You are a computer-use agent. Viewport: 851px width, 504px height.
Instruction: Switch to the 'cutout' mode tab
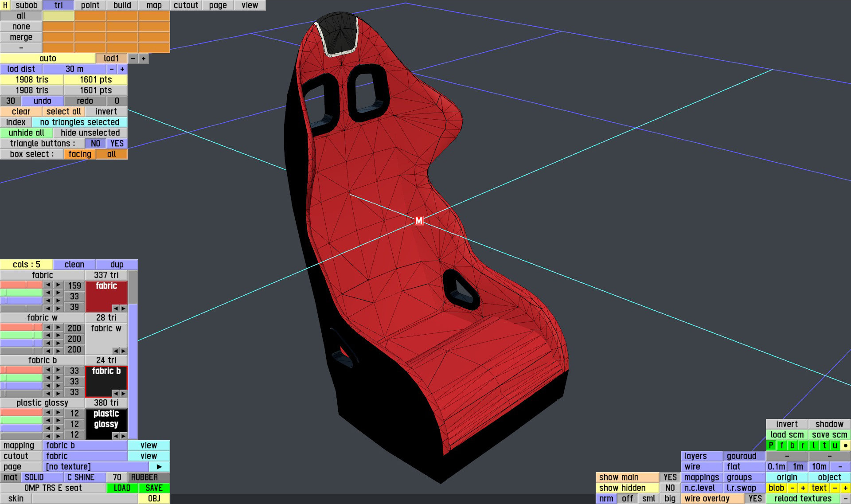click(186, 5)
